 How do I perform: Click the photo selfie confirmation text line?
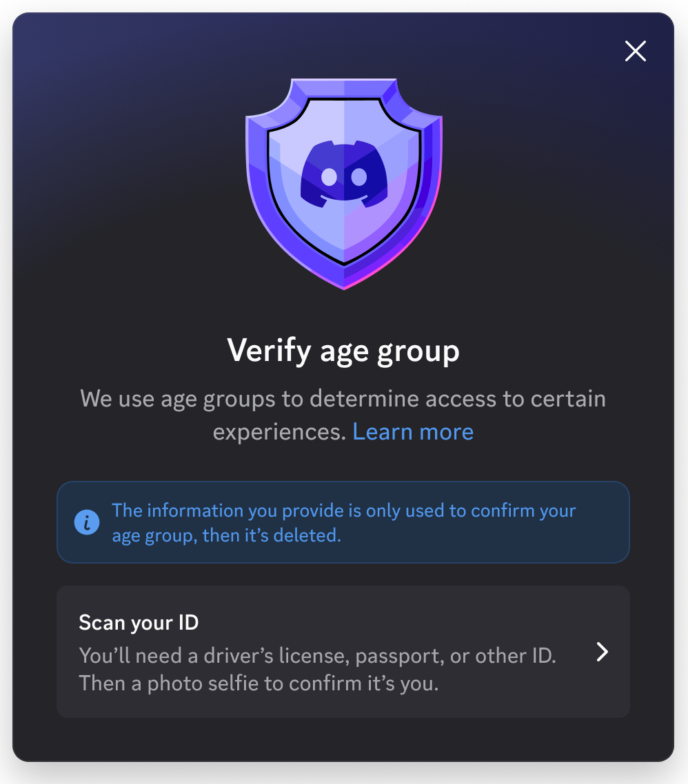pyautogui.click(x=259, y=683)
